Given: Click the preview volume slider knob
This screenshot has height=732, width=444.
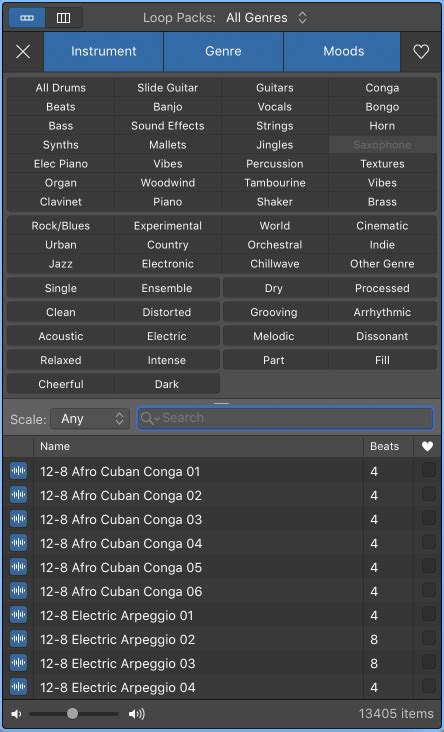Looking at the screenshot, I should (x=72, y=714).
